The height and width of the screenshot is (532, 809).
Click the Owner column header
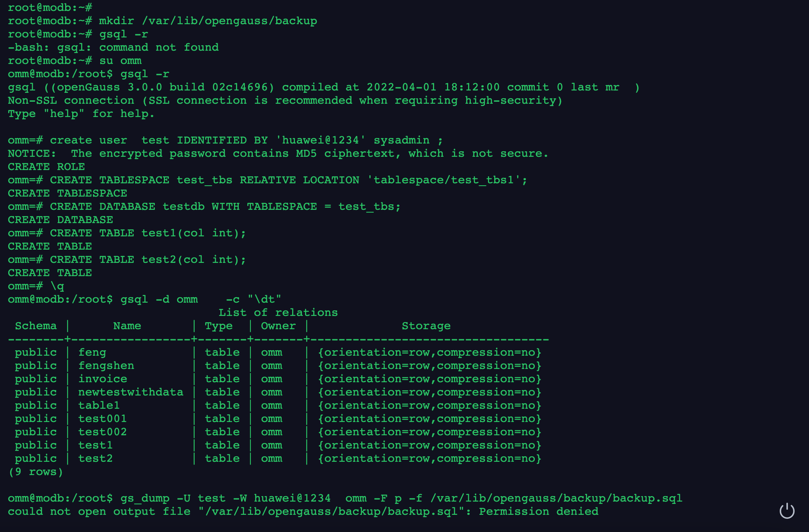[278, 326]
